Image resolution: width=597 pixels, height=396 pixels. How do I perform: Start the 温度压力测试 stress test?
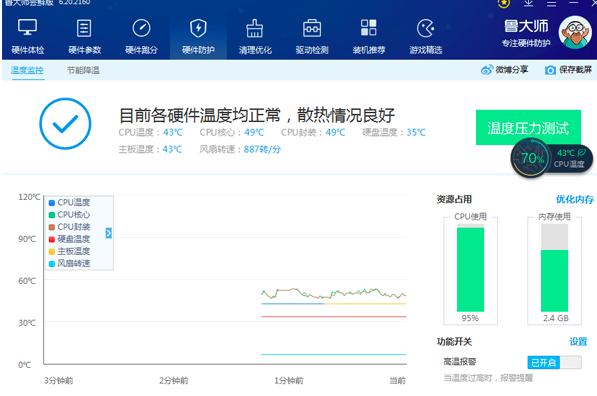pos(528,128)
